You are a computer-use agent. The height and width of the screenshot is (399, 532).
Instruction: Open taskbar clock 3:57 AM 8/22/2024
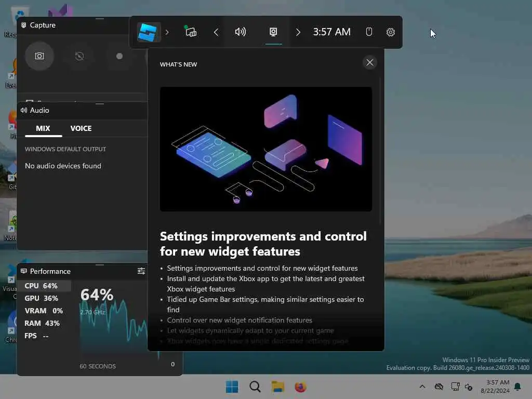495,387
